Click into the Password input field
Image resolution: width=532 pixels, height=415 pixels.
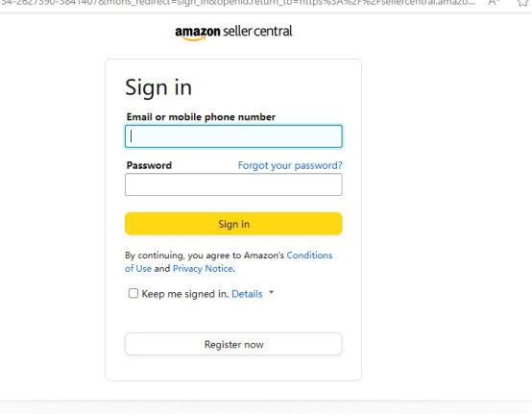[233, 185]
